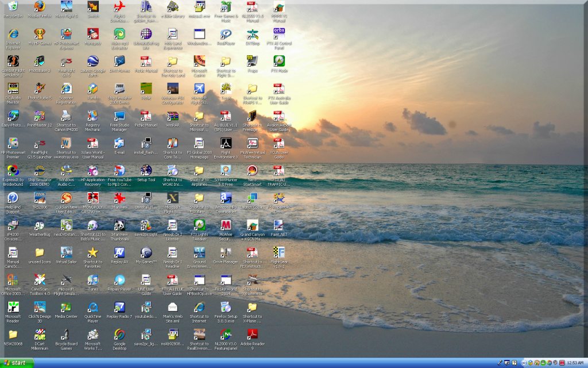Click the red McAfee system tray icon
588x368 pixels.
pyautogui.click(x=562, y=363)
